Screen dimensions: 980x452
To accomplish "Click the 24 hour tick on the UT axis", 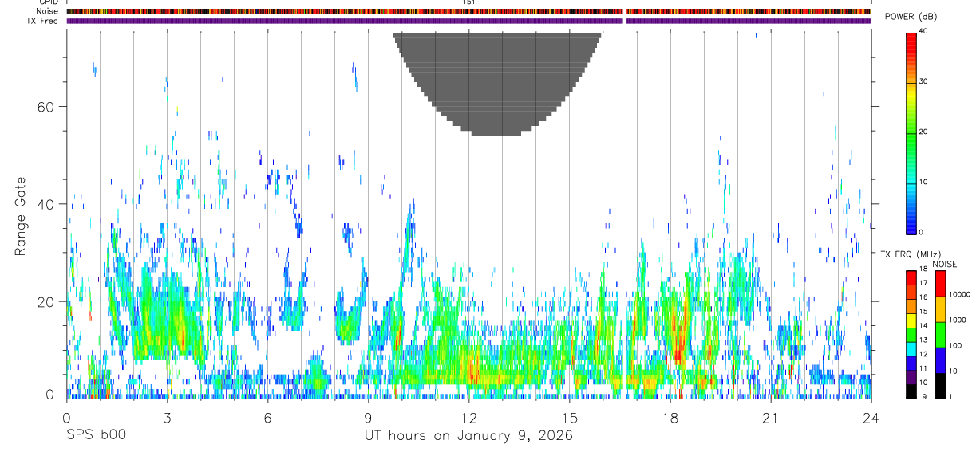I will coord(871,417).
